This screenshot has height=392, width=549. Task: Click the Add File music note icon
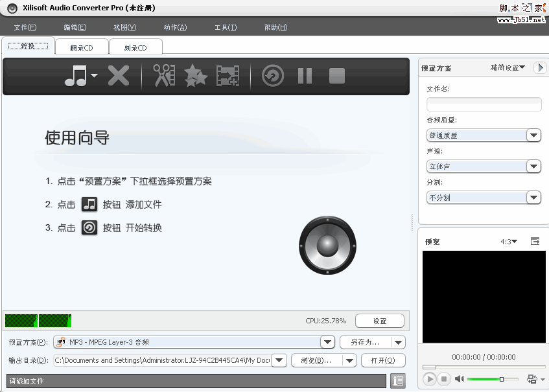coord(76,76)
